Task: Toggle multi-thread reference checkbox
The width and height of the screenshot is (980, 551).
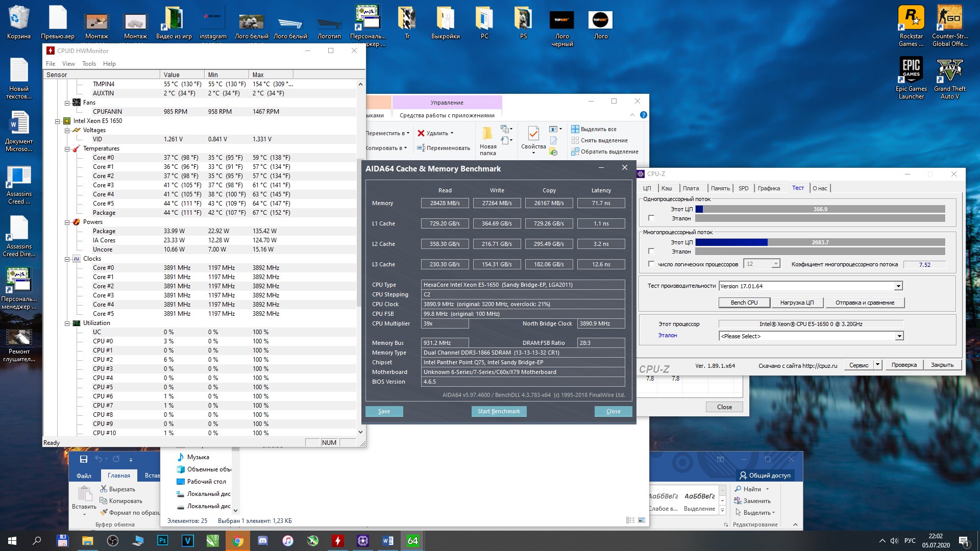Action: 651,252
